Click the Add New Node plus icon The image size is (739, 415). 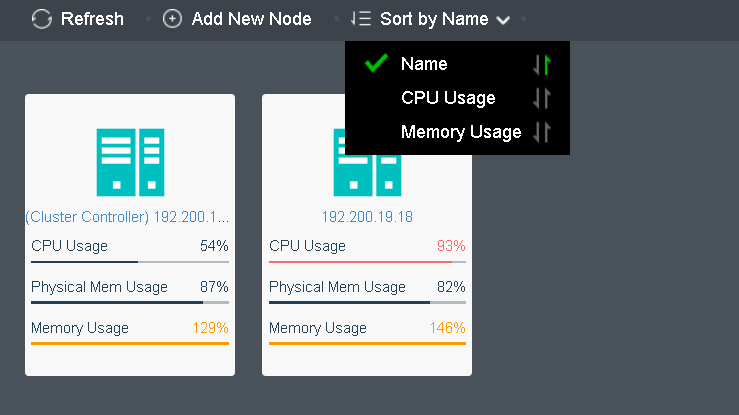(x=172, y=19)
